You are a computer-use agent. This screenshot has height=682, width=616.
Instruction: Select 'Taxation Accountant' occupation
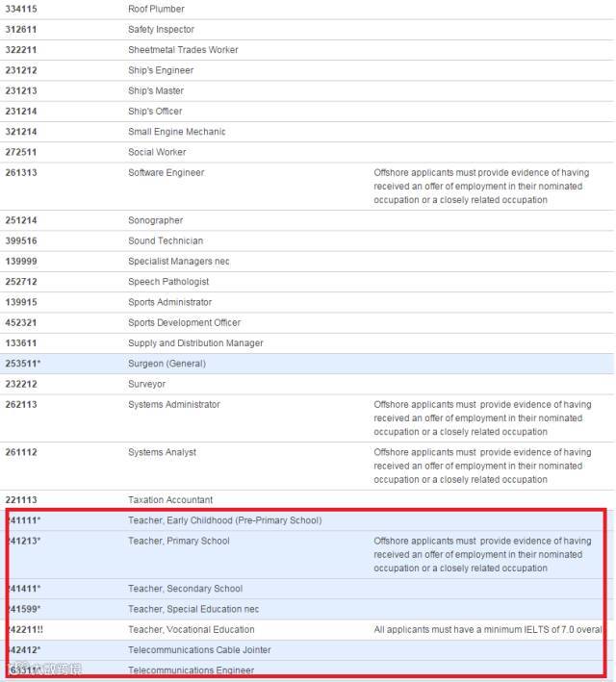pyautogui.click(x=170, y=500)
